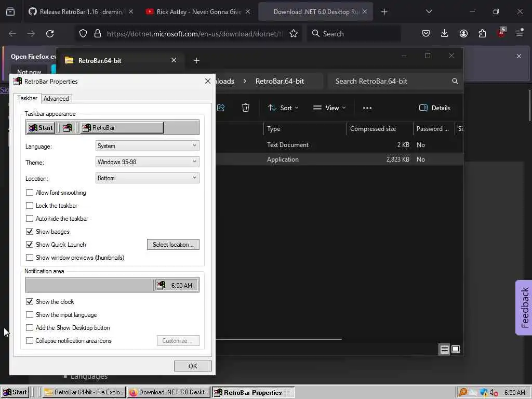The height and width of the screenshot is (399, 532).
Task: Switch to Release RetroBar 1.16 browser tab
Action: [x=82, y=12]
